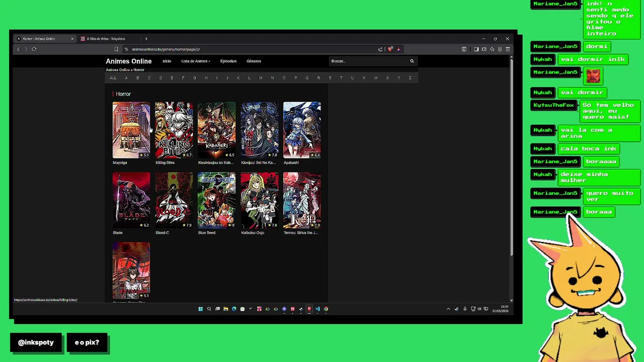Click the browser forward arrow
644x362 pixels.
(x=26, y=49)
